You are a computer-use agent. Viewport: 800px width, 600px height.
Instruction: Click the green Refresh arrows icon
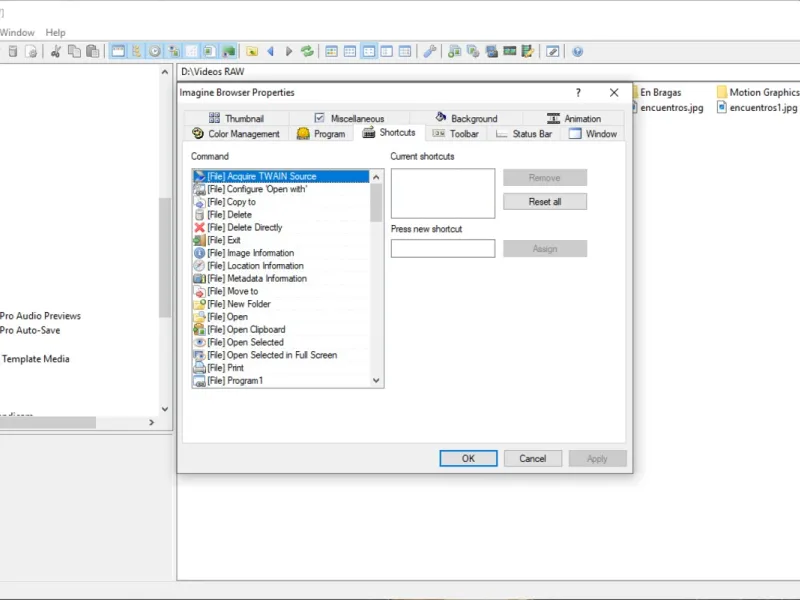click(307, 52)
